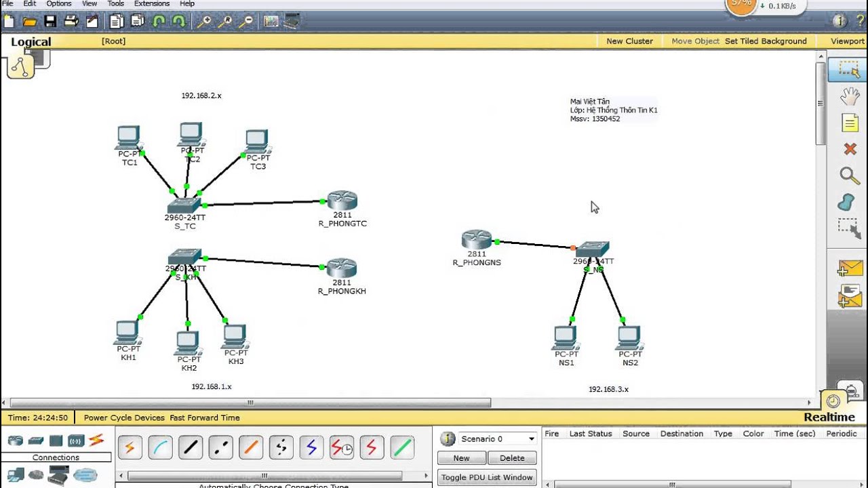Pick the Move Layout hand tool
868x488 pixels.
(x=849, y=97)
